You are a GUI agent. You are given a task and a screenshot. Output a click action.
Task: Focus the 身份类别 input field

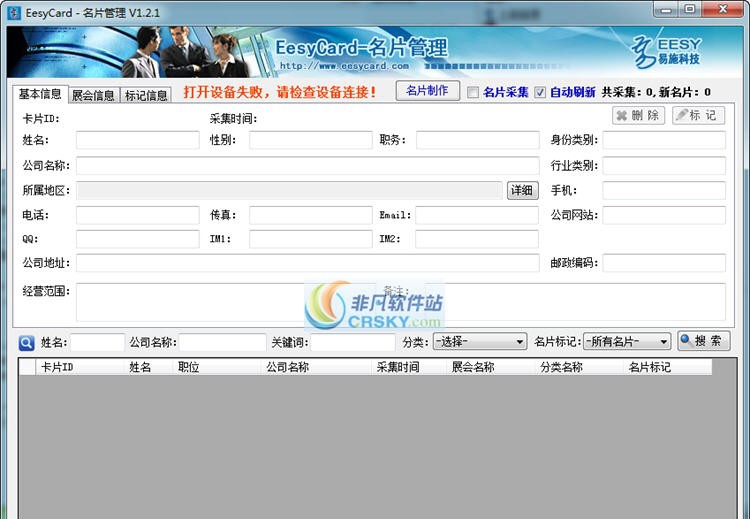[664, 140]
